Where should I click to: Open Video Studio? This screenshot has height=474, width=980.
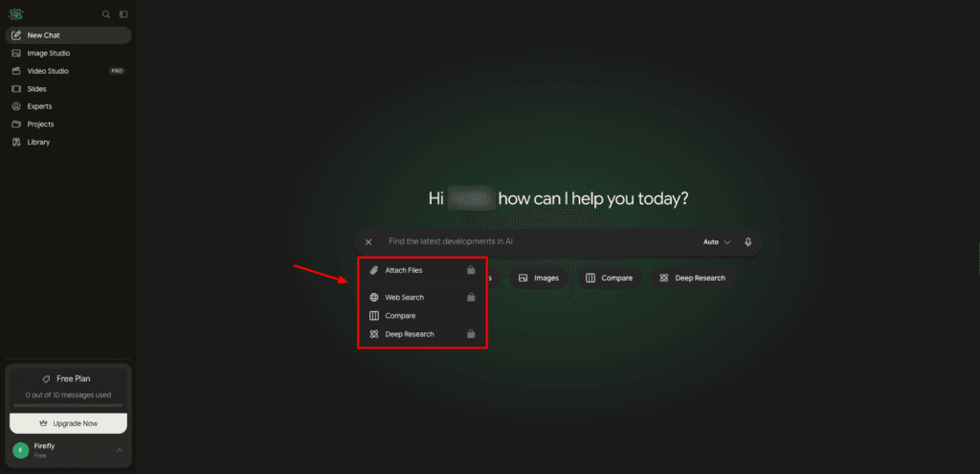68,71
